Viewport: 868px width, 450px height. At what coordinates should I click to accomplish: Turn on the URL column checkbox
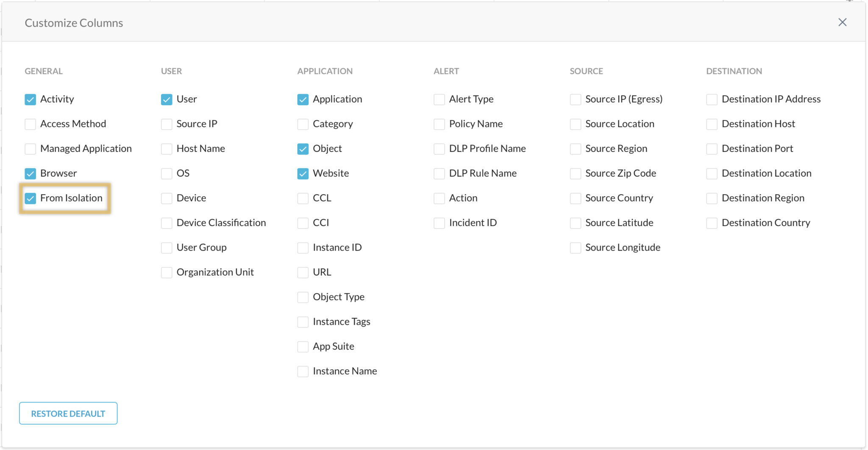(x=303, y=273)
